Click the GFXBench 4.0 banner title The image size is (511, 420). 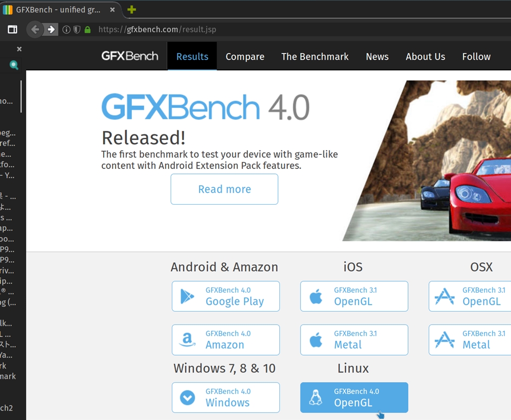click(205, 107)
